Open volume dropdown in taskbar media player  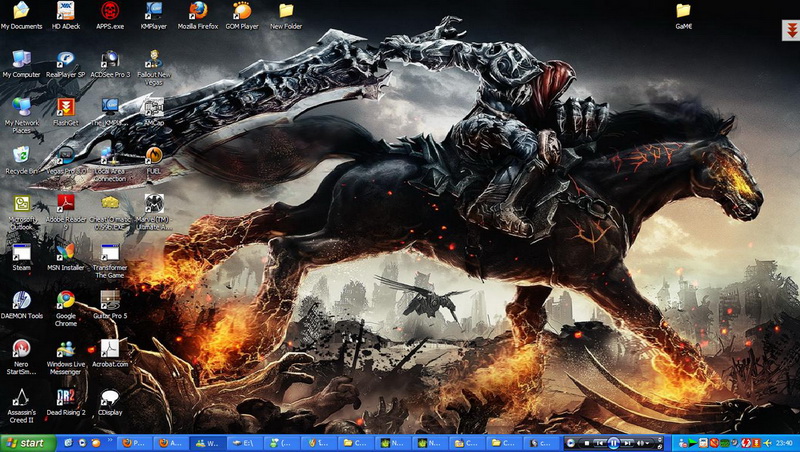(647, 443)
